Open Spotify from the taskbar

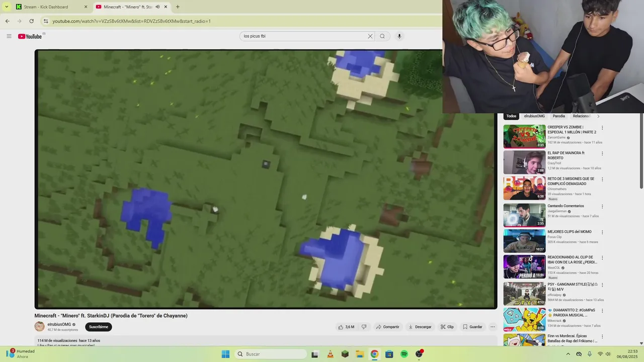pos(404,354)
